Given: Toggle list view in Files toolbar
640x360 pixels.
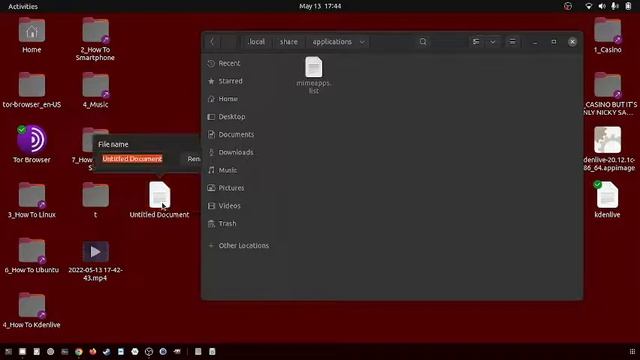Looking at the screenshot, I should [476, 42].
